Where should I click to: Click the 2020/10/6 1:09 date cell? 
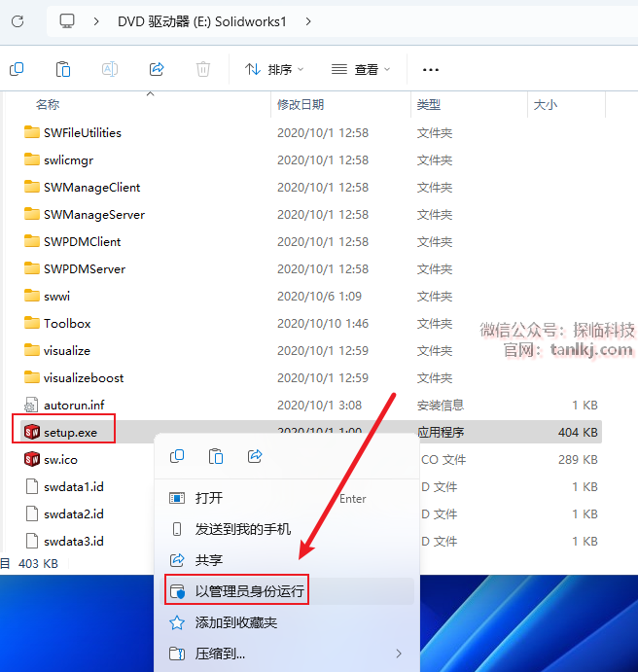click(319, 297)
